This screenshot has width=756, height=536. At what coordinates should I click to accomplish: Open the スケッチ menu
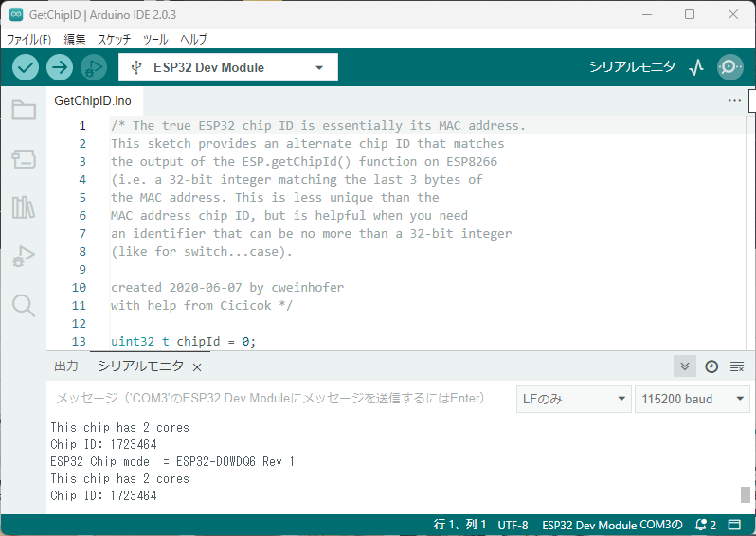[114, 40]
